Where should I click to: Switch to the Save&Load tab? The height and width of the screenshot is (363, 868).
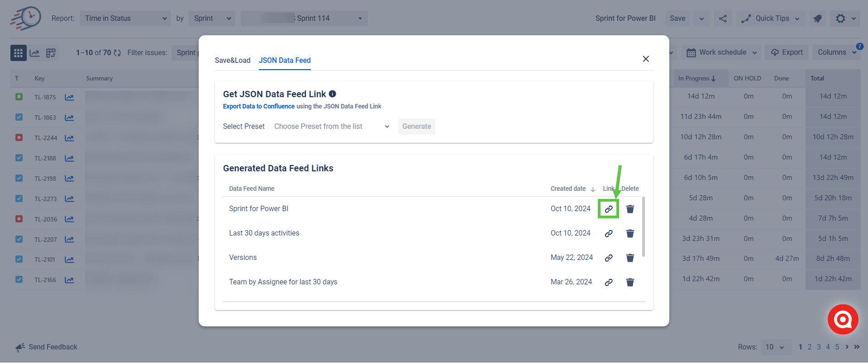click(233, 61)
